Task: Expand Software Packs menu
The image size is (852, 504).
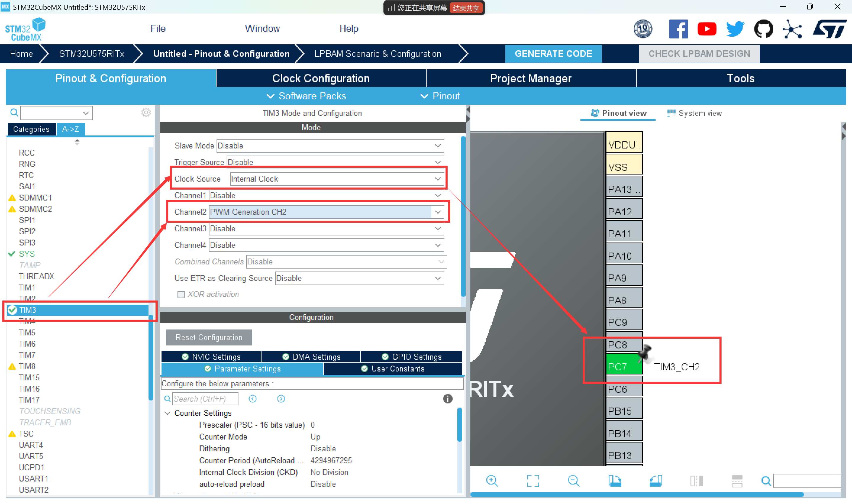Action: pyautogui.click(x=306, y=96)
